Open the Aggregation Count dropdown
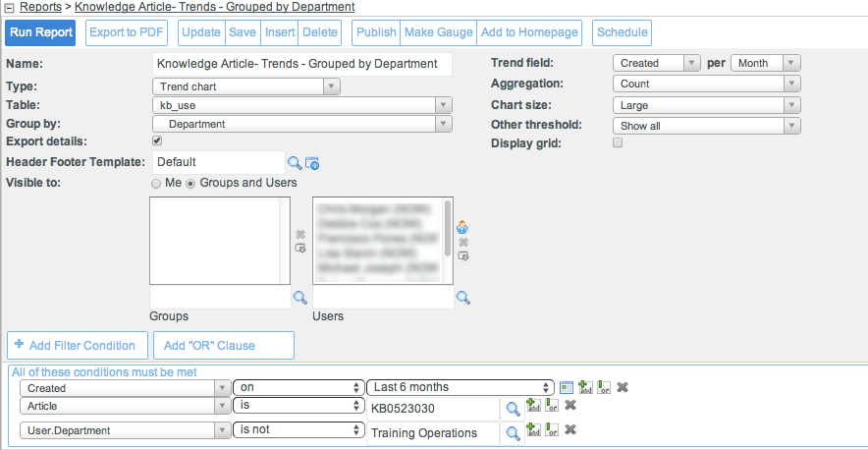868x450 pixels. pyautogui.click(x=707, y=84)
